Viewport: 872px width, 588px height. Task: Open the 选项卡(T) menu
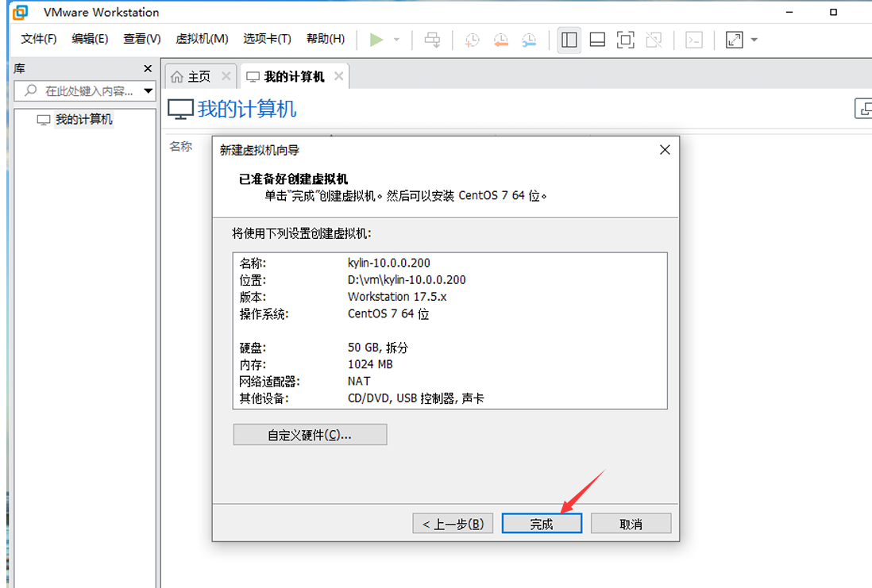click(267, 39)
